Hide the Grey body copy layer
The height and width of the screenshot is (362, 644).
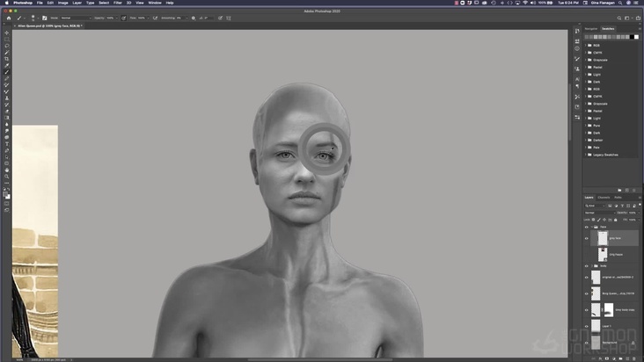coord(587,310)
